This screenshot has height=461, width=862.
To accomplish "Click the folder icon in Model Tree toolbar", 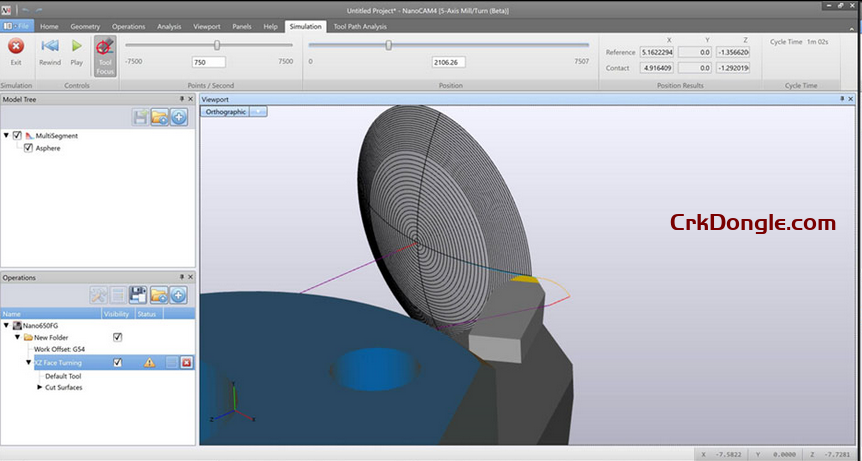I will 160,118.
